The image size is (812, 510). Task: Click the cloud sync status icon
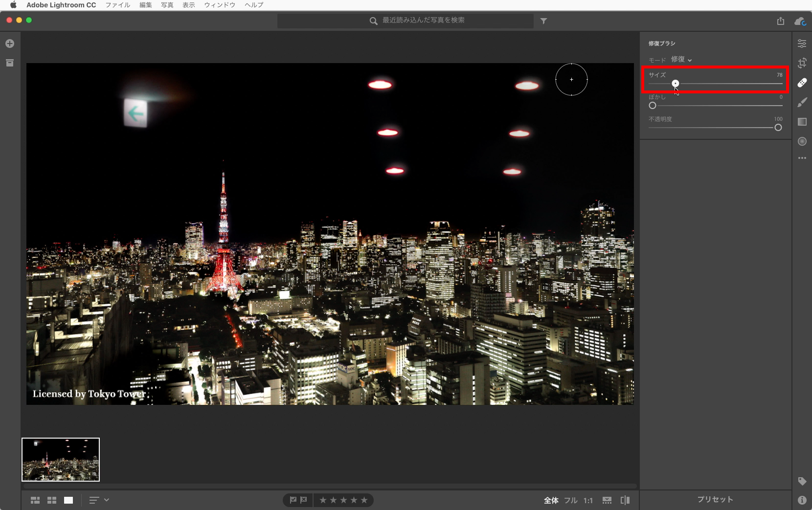(x=800, y=21)
